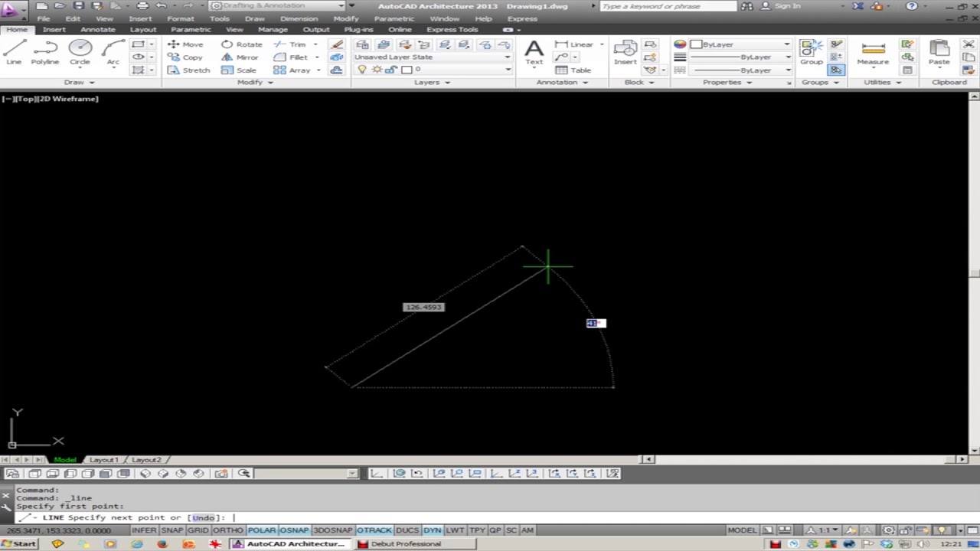Screen dimensions: 980x551
Task: Toggle LWT lineweight display
Action: [x=455, y=530]
